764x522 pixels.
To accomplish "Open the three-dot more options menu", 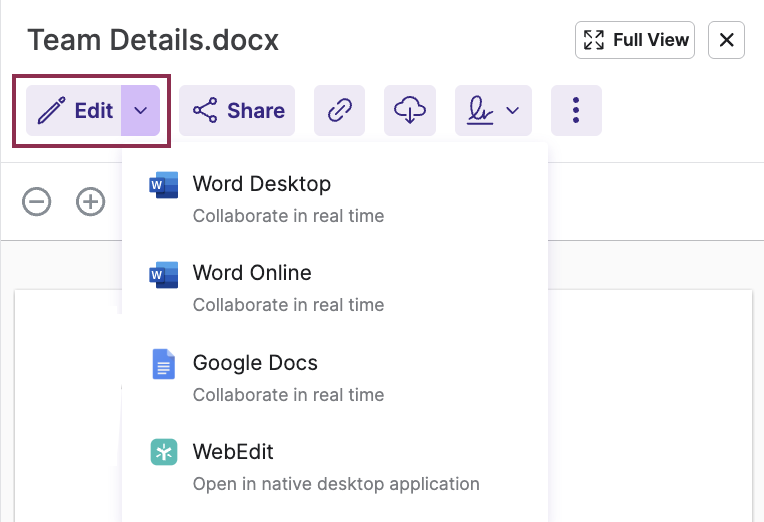I will coord(576,111).
